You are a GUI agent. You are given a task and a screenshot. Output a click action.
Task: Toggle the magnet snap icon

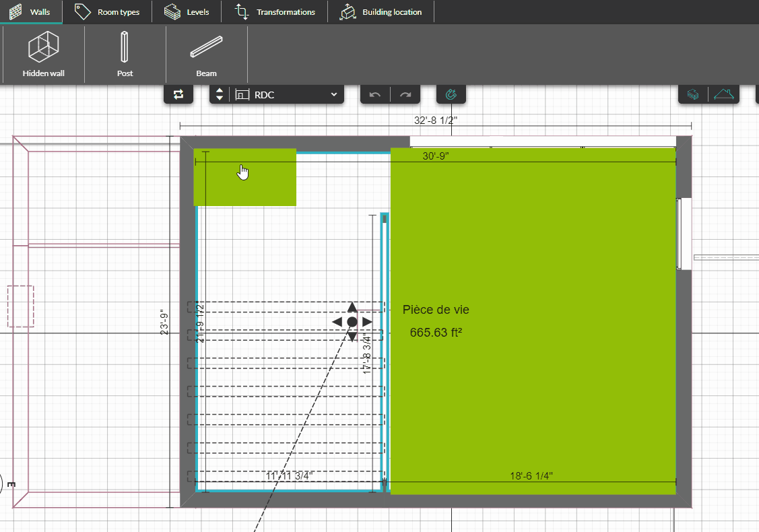pyautogui.click(x=451, y=95)
